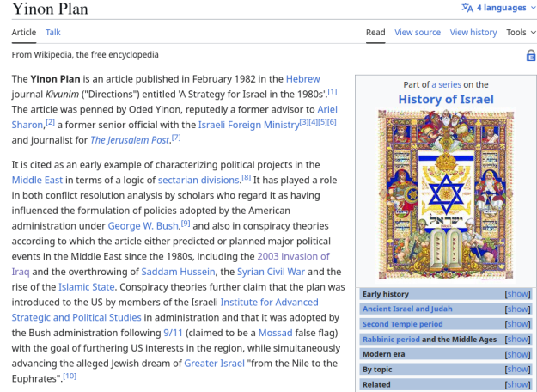Image resolution: width=537 pixels, height=392 pixels.
Task: Open the 2003 invasion of Iraq link
Action: (293, 256)
